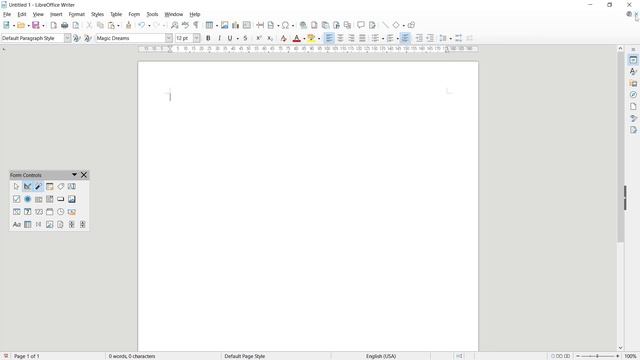This screenshot has width=640, height=360.
Task: Open the Table menu
Action: click(x=116, y=14)
